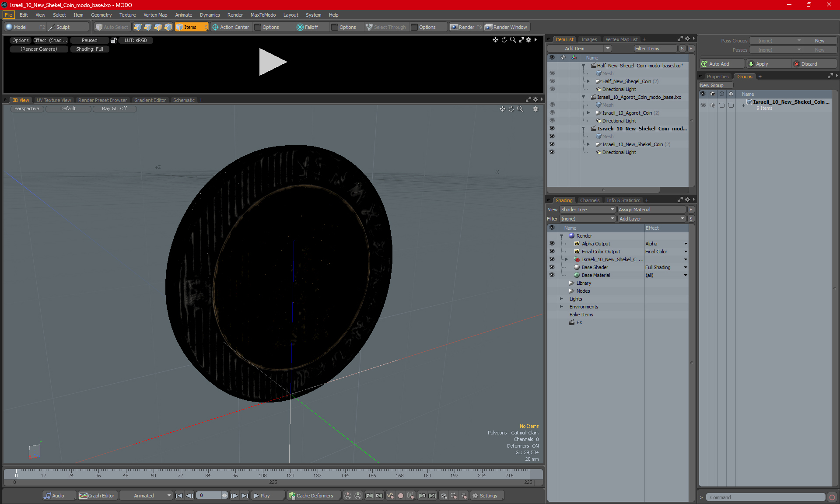840x504 pixels.
Task: Click the New Group button
Action: [x=715, y=85]
